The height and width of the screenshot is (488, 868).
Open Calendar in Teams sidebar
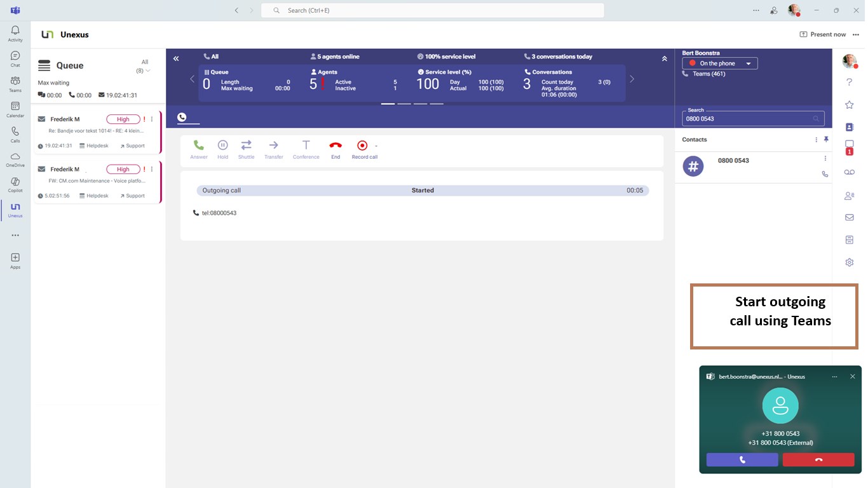click(x=15, y=110)
